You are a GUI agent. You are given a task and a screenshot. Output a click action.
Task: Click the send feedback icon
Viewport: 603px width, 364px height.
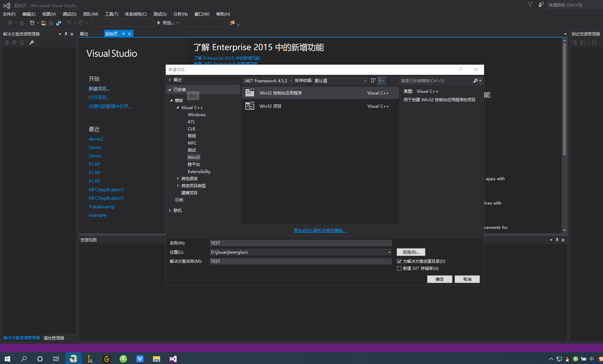(541, 5)
